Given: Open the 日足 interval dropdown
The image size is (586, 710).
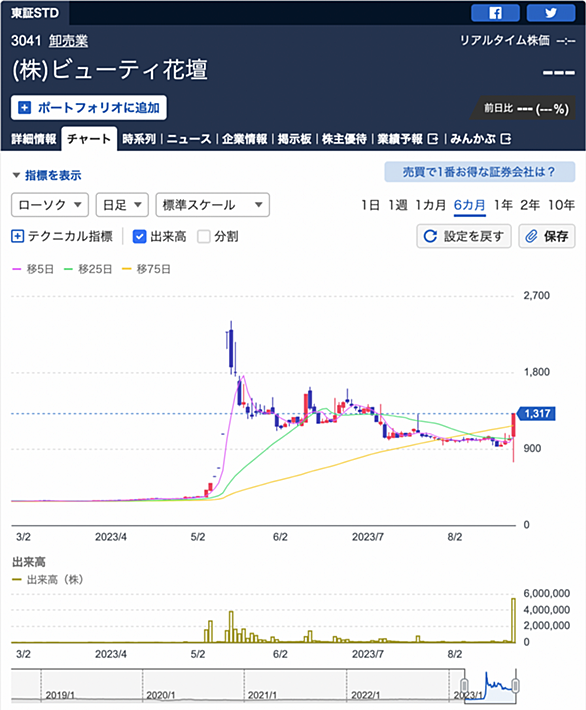Looking at the screenshot, I should click(x=122, y=205).
